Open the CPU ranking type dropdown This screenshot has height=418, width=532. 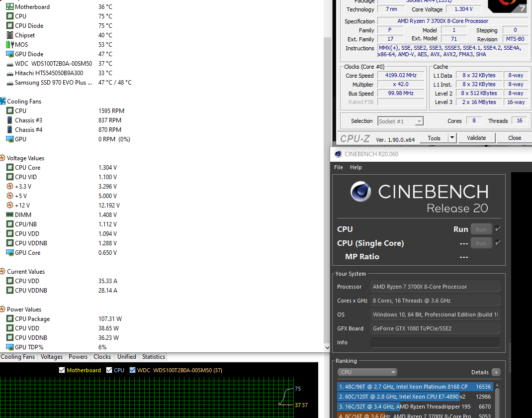(x=367, y=372)
